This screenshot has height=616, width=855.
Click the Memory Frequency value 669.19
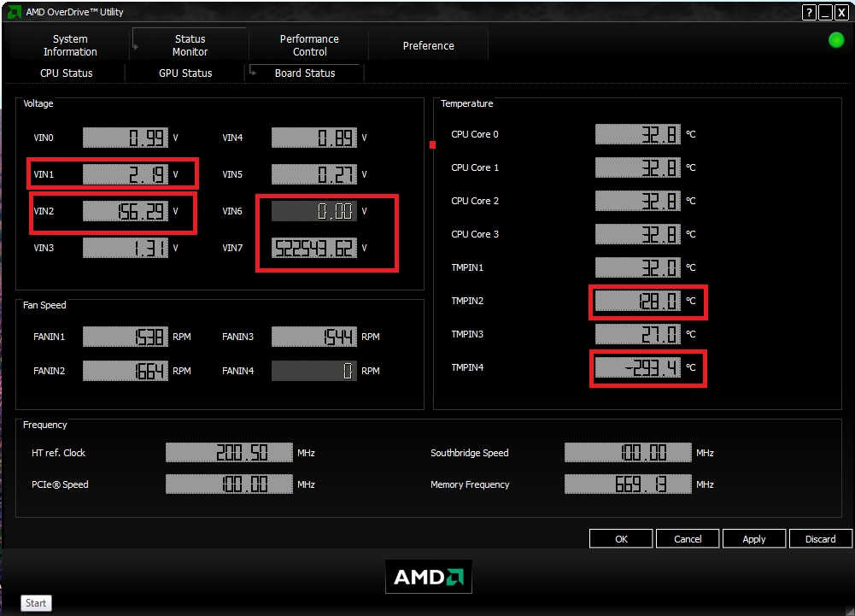pyautogui.click(x=628, y=484)
